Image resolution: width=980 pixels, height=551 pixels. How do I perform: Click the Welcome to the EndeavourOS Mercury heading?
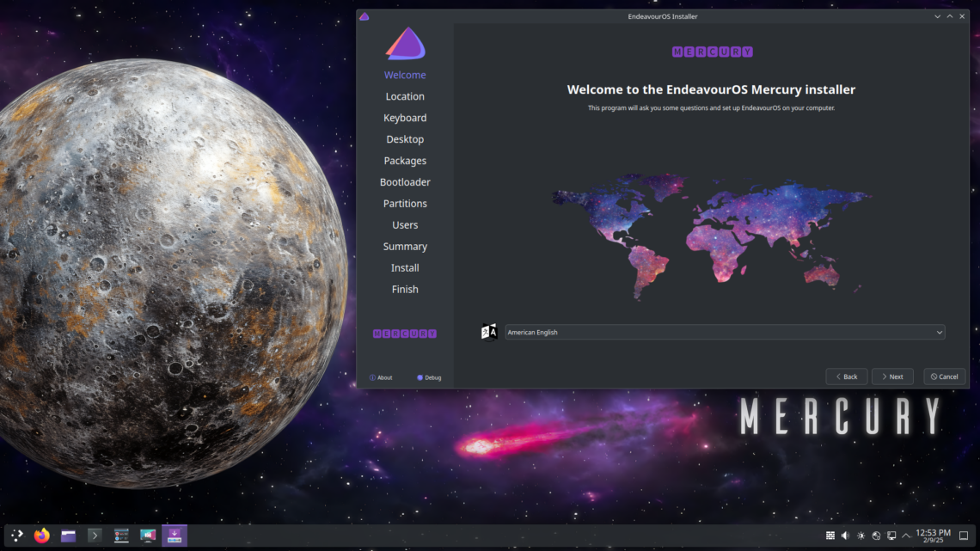pyautogui.click(x=711, y=89)
